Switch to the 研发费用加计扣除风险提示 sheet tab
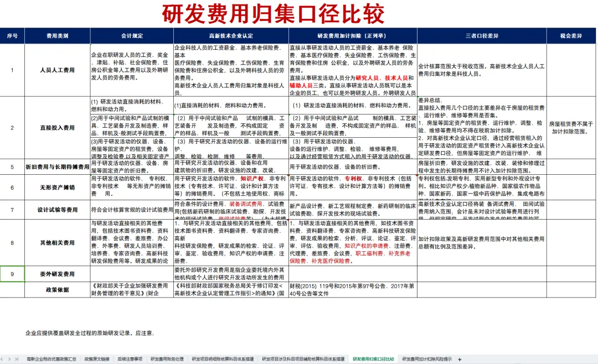Viewport: 598px width, 364px height. [x=427, y=359]
